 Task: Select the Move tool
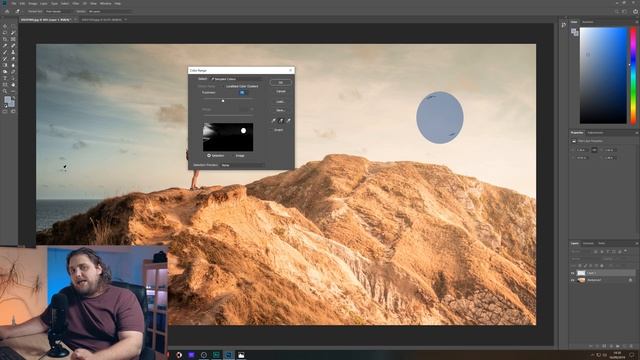(x=5, y=27)
